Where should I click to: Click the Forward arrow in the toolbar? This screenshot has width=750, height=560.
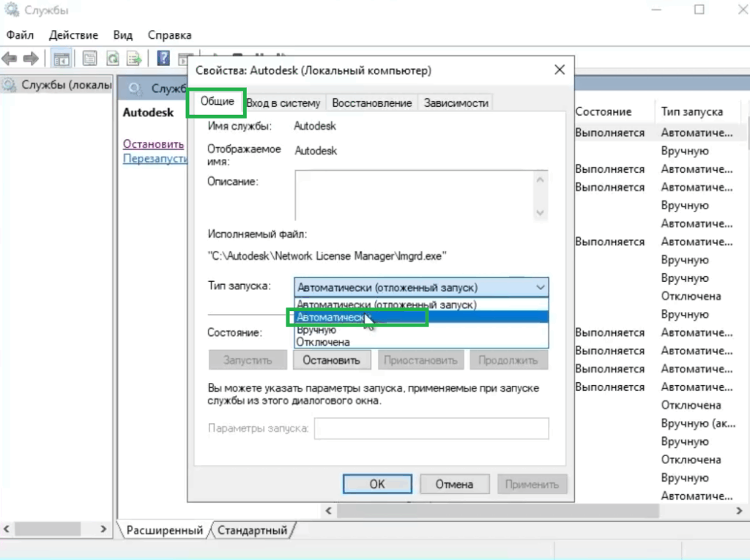[30, 59]
